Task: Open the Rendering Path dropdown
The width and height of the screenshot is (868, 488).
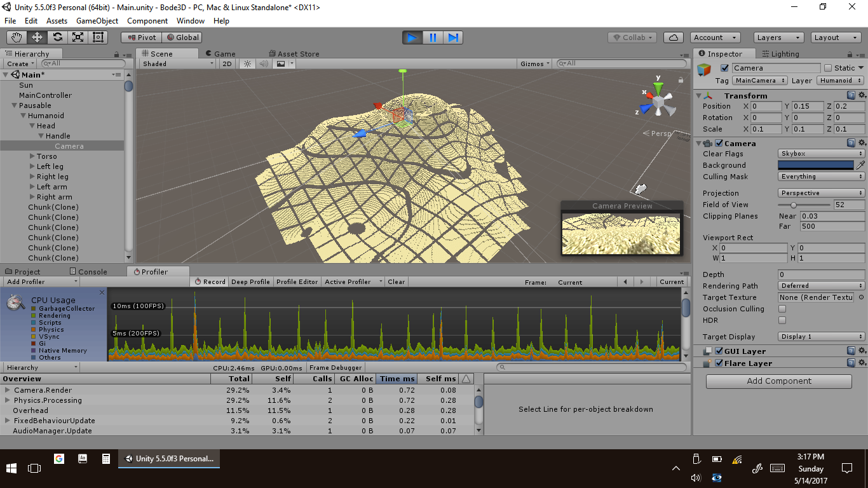Action: tap(821, 286)
